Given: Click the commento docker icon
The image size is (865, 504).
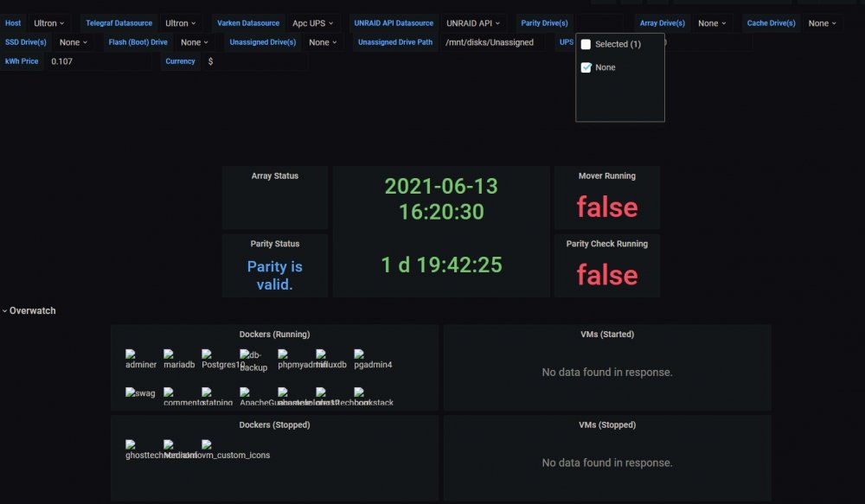Looking at the screenshot, I should (x=169, y=392).
